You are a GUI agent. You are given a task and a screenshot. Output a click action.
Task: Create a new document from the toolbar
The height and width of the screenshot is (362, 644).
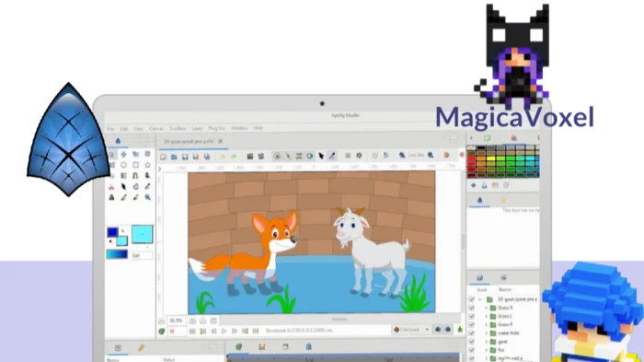[163, 157]
